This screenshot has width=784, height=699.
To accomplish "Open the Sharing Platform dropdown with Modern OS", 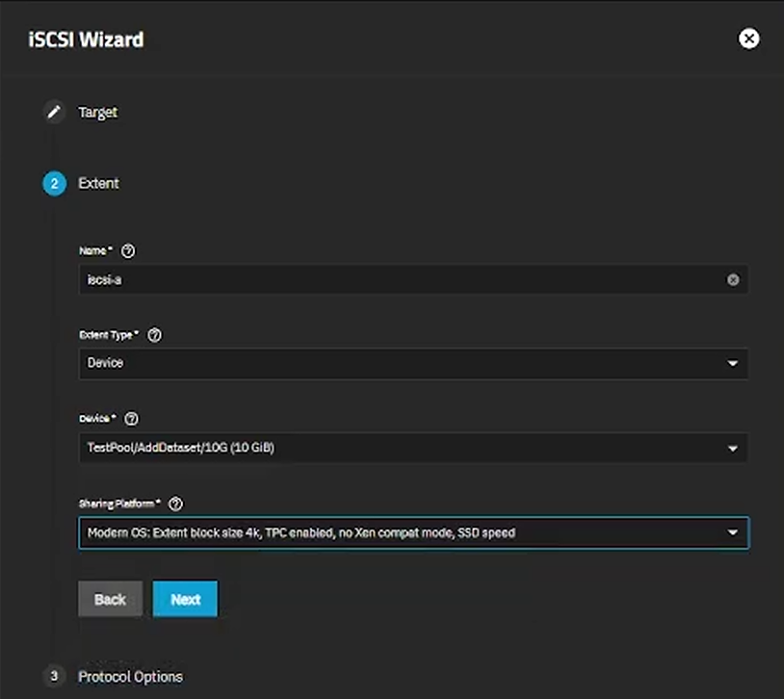I will tap(412, 532).
